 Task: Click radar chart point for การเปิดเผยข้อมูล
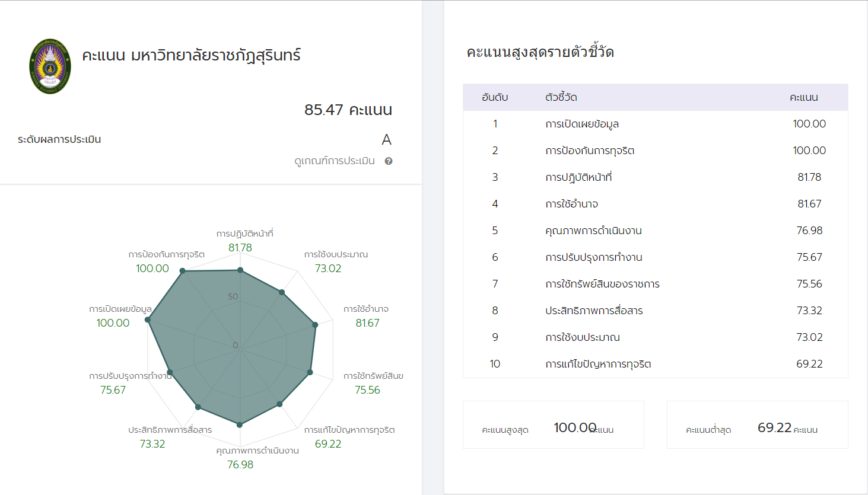pyautogui.click(x=148, y=320)
